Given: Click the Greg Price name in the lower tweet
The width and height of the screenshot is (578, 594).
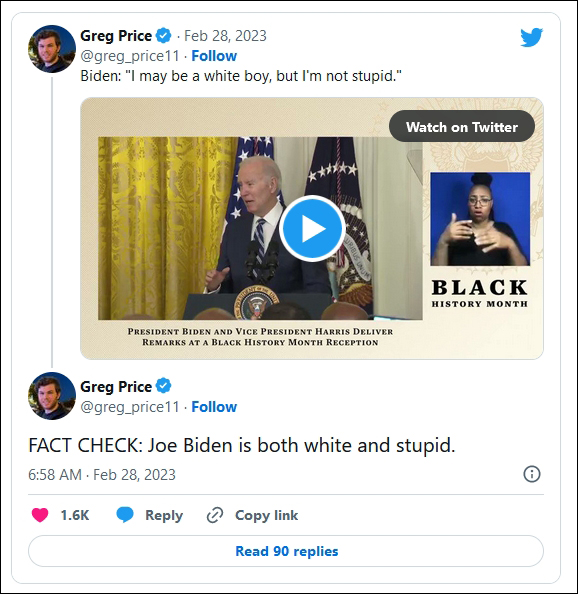Looking at the screenshot, I should coord(116,386).
